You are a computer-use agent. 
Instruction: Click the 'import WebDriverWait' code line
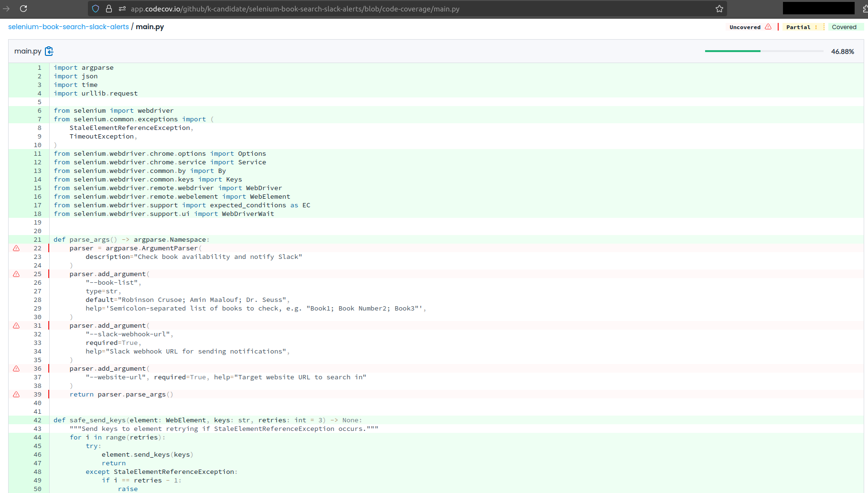point(164,214)
